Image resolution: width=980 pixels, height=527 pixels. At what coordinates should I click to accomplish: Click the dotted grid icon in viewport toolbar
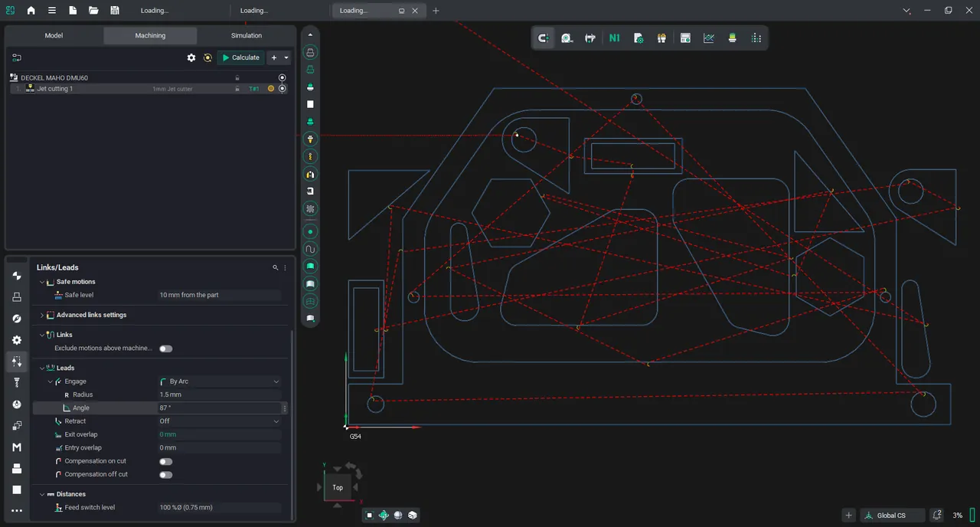click(756, 38)
